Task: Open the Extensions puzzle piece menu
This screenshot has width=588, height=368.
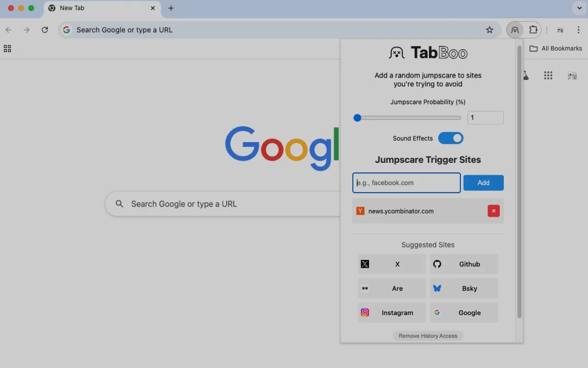Action: (x=533, y=30)
